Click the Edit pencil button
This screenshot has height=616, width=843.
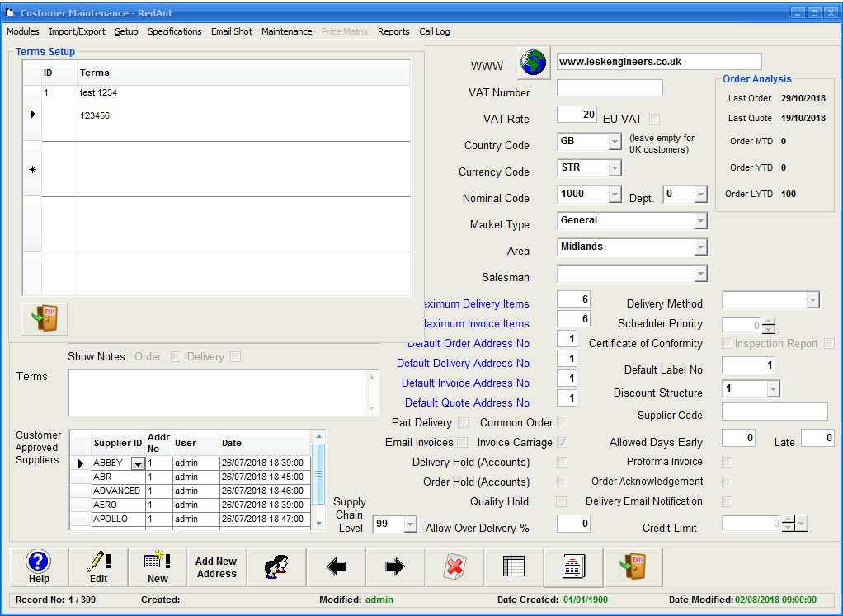tap(98, 567)
